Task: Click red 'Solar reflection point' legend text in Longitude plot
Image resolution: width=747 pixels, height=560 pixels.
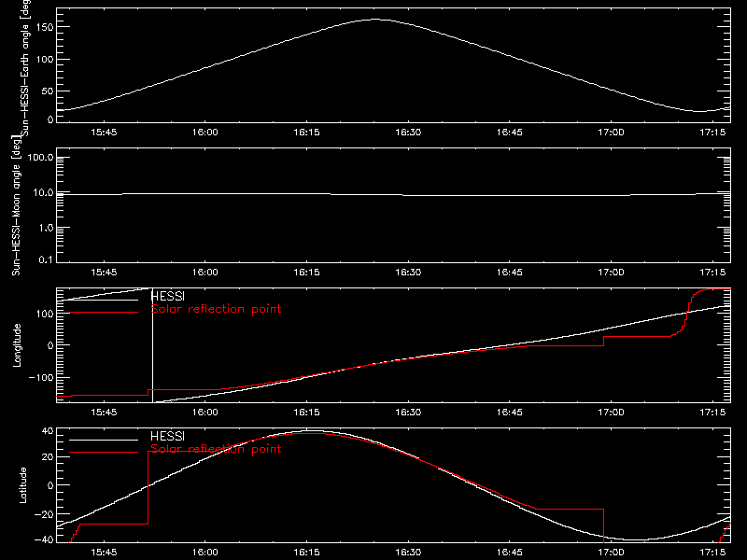Action: [216, 309]
